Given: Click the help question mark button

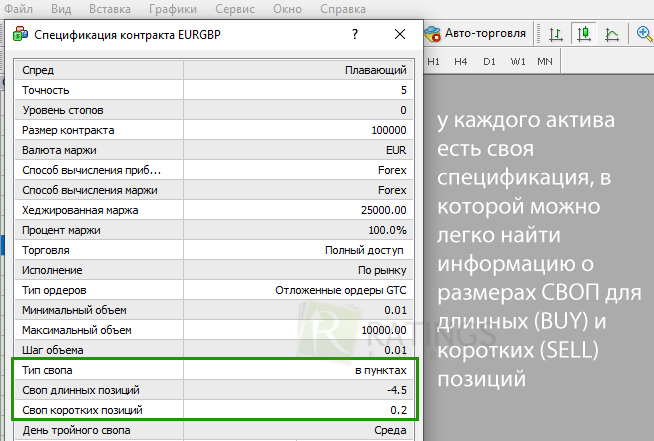Looking at the screenshot, I should (355, 33).
